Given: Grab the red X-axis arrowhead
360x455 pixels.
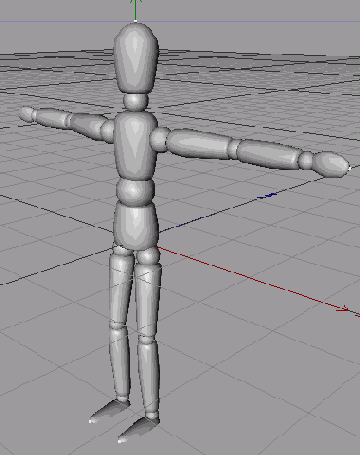Looking at the screenshot, I should tap(343, 309).
